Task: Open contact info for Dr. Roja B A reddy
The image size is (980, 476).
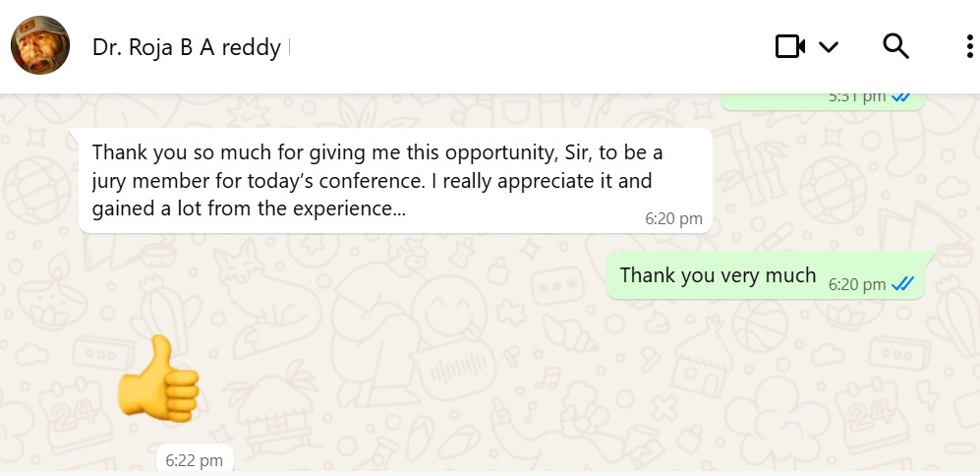Action: (187, 47)
